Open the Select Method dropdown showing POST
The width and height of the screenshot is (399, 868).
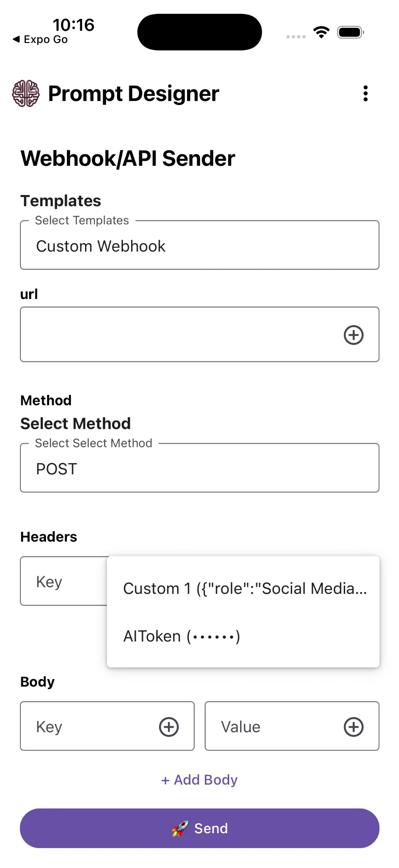(x=199, y=468)
